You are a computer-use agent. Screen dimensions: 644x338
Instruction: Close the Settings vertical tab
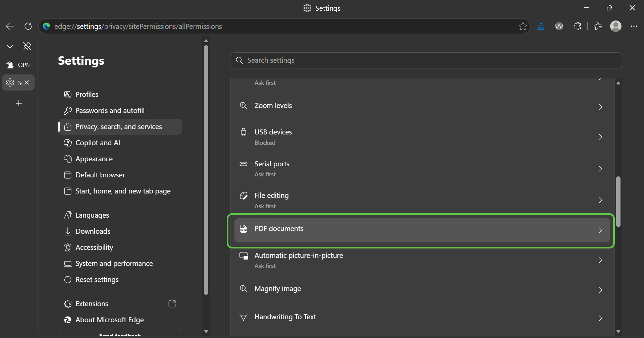(27, 82)
